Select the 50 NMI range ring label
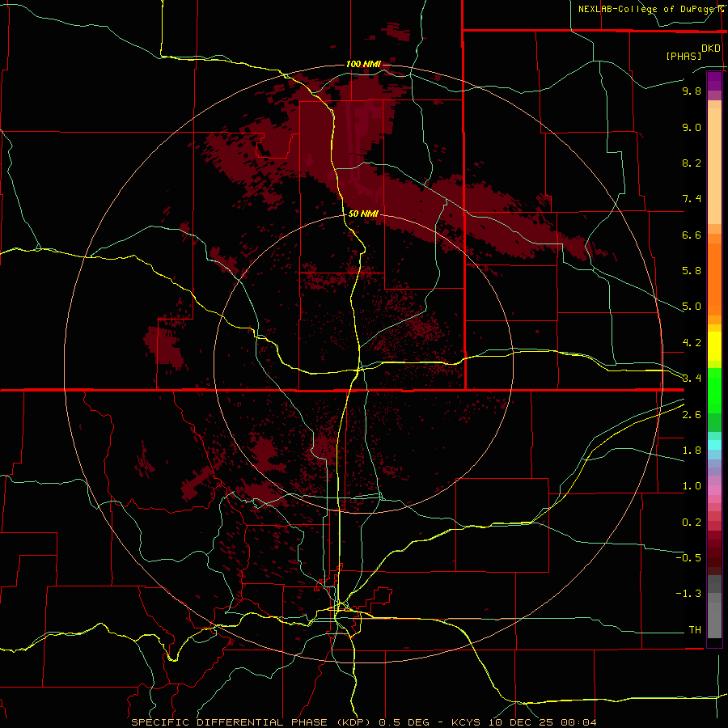Screen dimensions: 728x728 tap(363, 214)
